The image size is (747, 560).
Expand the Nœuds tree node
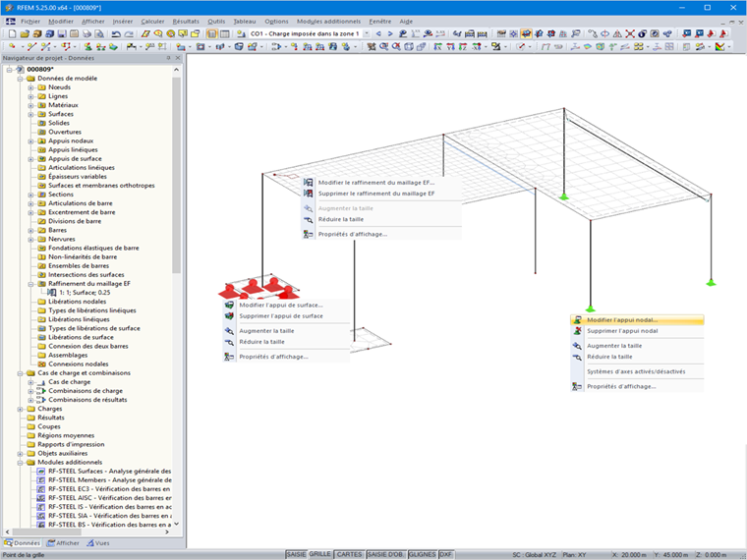[30, 87]
